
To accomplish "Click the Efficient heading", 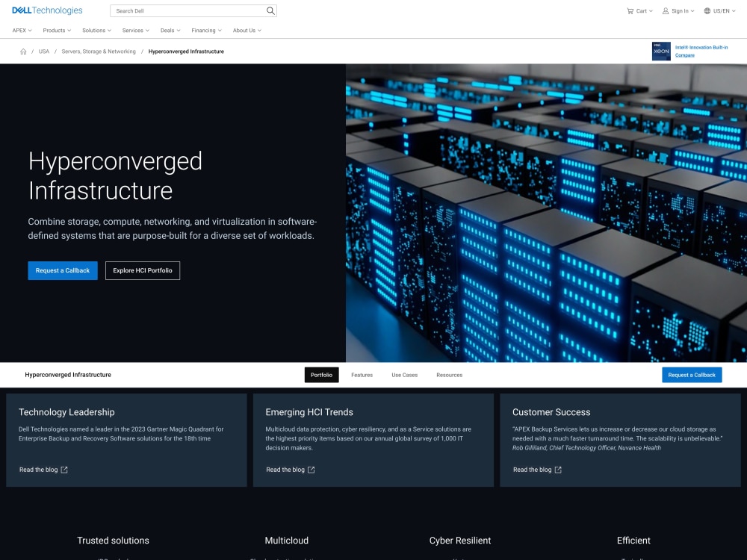I will 633,541.
